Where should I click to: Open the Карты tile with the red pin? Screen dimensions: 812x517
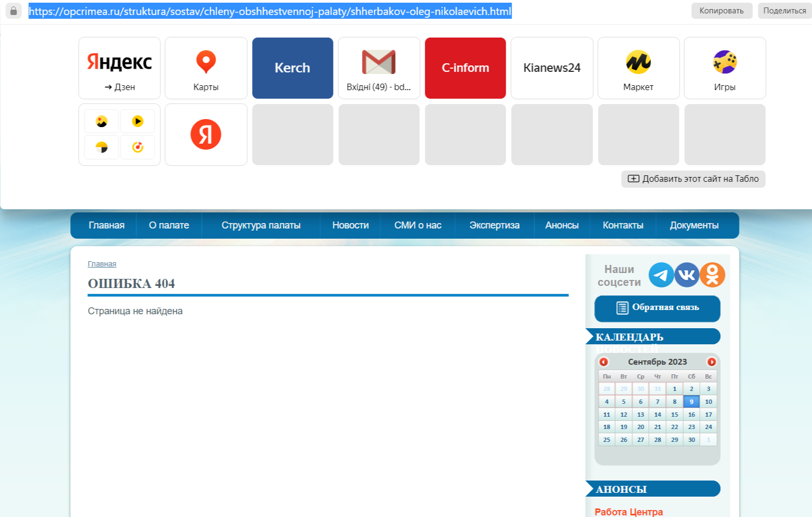[206, 68]
